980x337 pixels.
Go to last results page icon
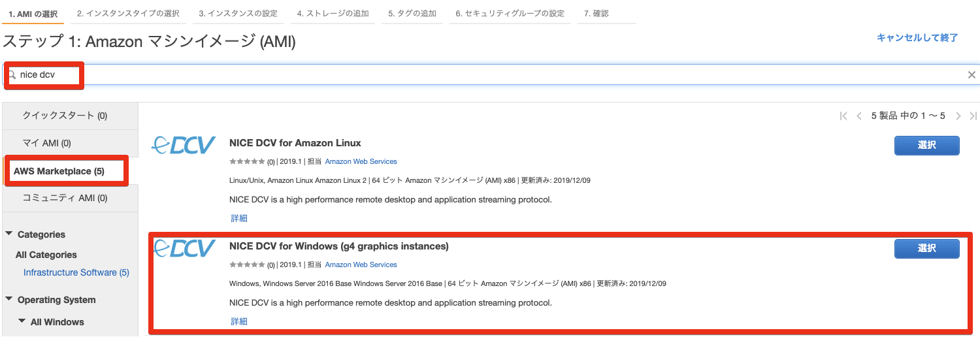pyautogui.click(x=973, y=116)
